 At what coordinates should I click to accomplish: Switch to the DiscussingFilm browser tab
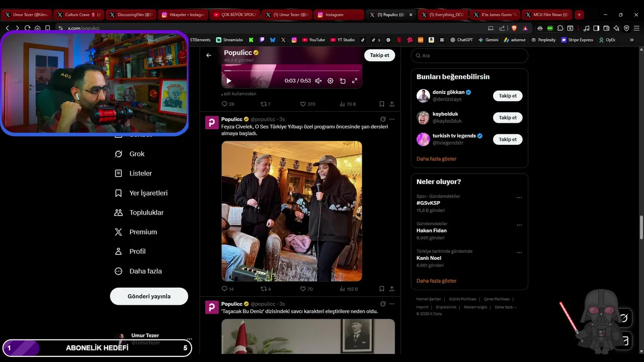point(131,15)
